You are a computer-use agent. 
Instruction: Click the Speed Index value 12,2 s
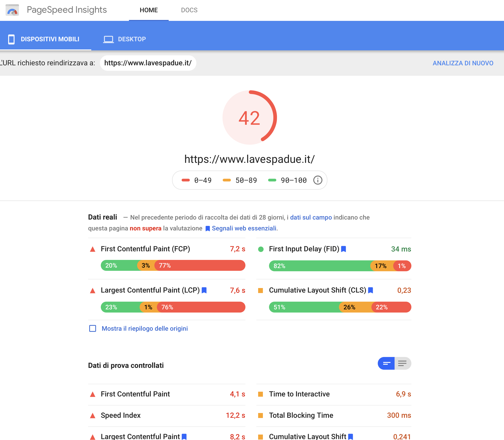point(235,416)
